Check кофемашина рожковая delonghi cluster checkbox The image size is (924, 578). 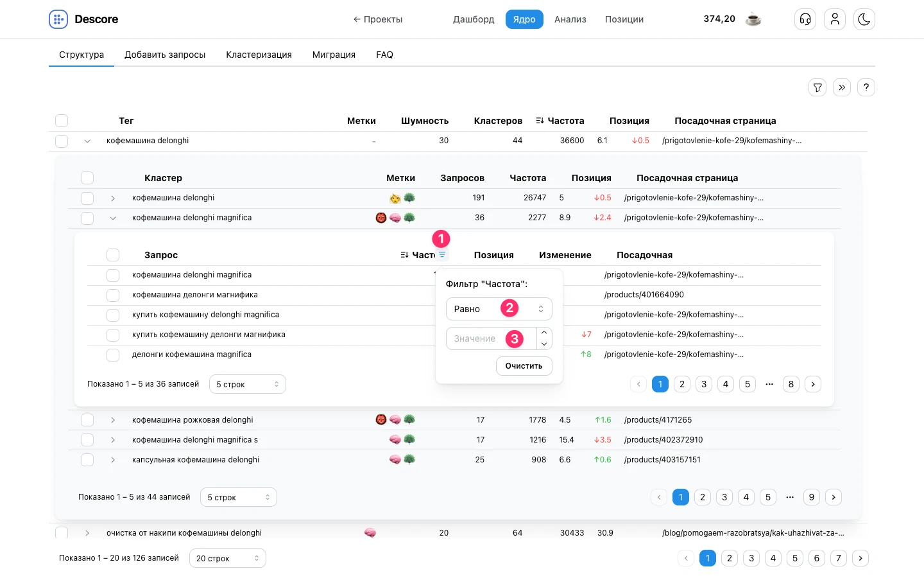click(87, 420)
